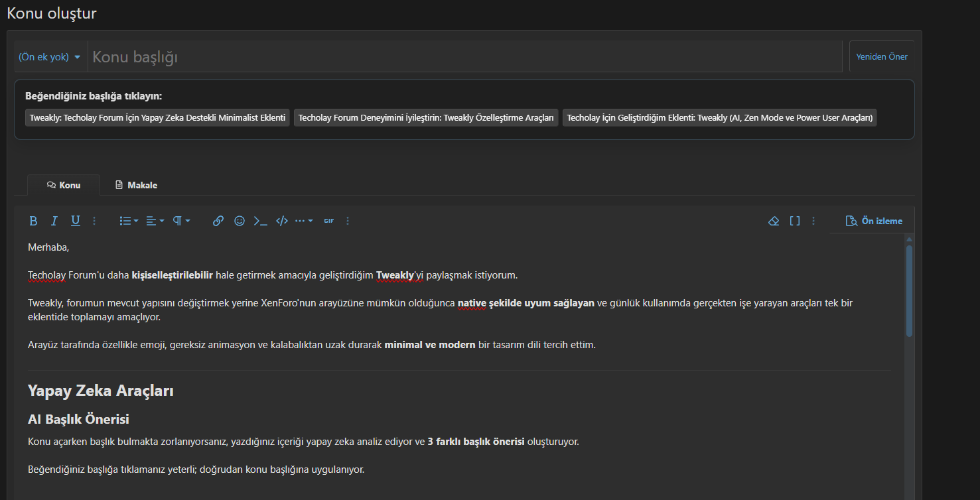Open more text options next to Underline
Image resolution: width=980 pixels, height=500 pixels.
pyautogui.click(x=94, y=221)
